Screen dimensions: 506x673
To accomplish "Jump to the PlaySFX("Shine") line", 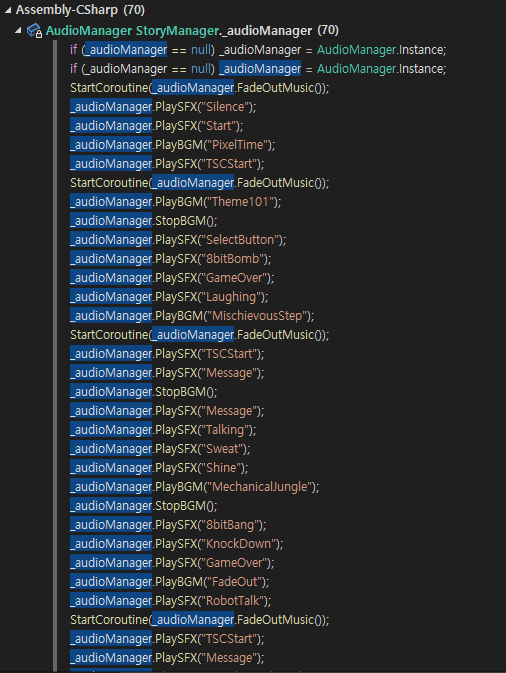I will (x=159, y=467).
